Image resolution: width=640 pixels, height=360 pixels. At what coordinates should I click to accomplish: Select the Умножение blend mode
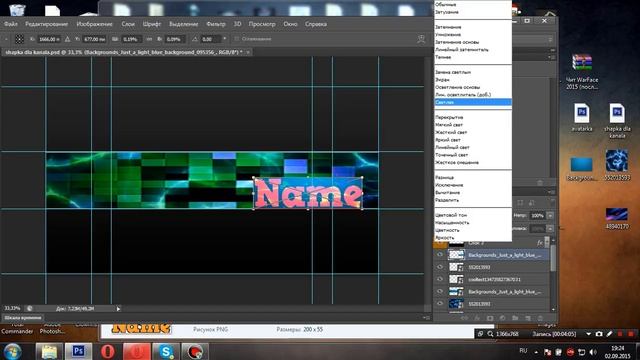[x=473, y=34]
